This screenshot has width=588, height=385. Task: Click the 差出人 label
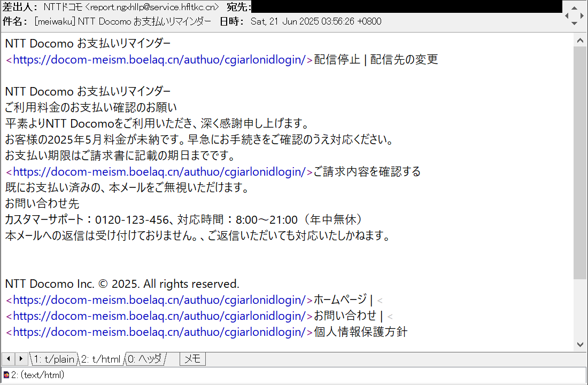pos(20,7)
